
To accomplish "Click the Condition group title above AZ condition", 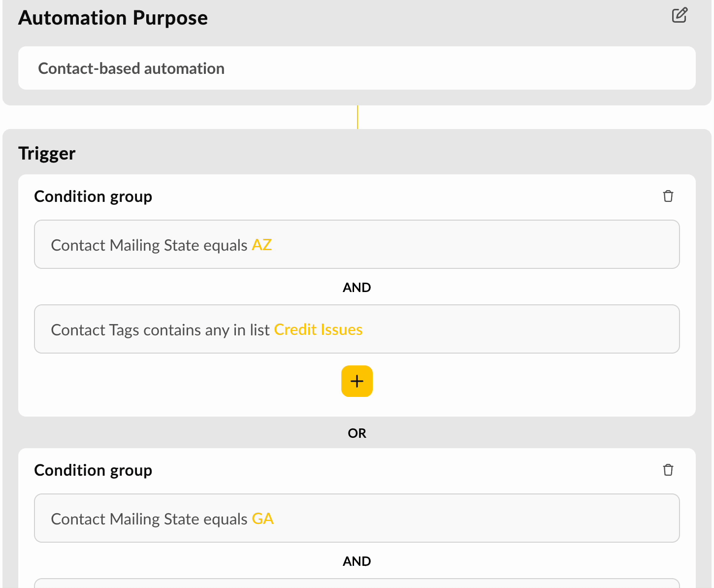I will coord(93,196).
